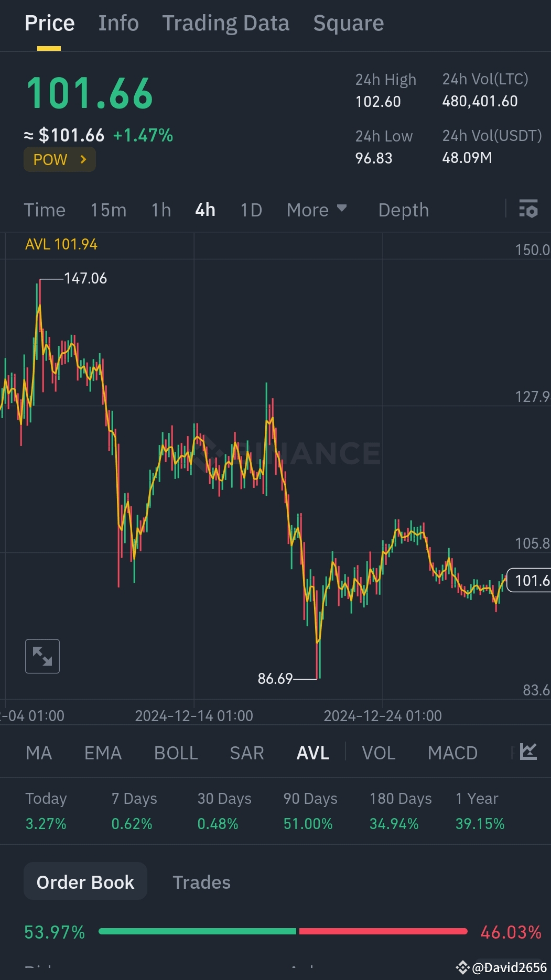Show the VOL indicator
The width and height of the screenshot is (551, 980).
click(x=379, y=753)
